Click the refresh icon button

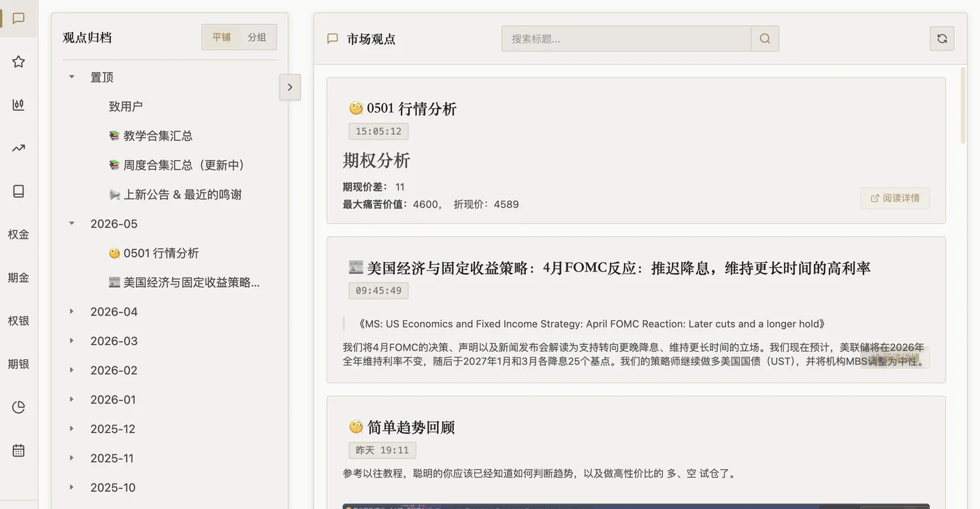[x=942, y=39]
